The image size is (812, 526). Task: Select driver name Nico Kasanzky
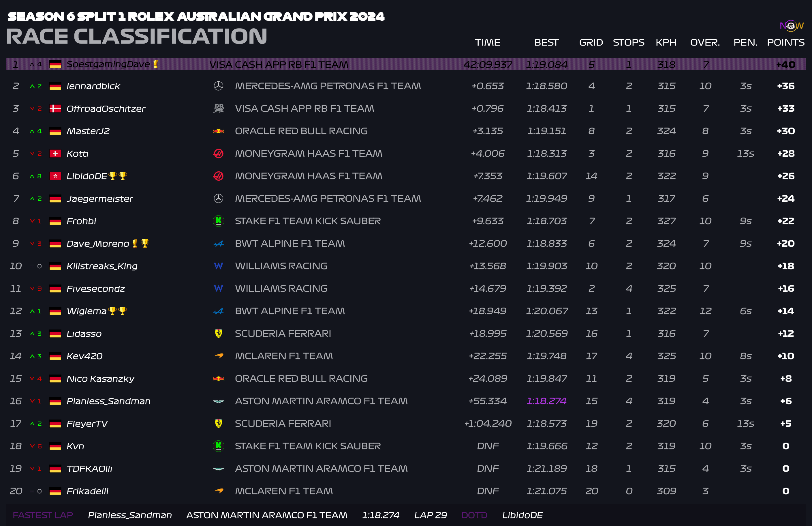[100, 379]
